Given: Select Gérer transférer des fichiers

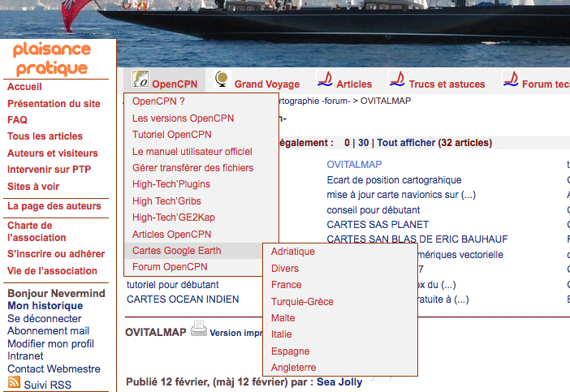Looking at the screenshot, I should click(192, 168).
